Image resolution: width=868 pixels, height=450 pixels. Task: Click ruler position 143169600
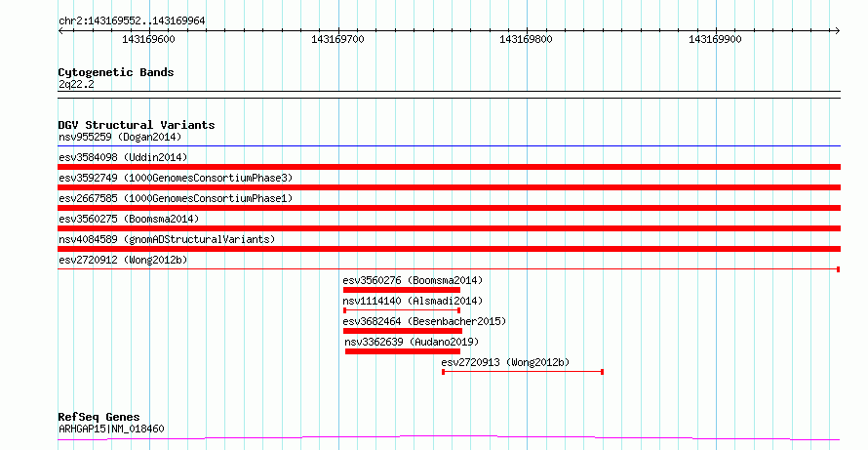pyautogui.click(x=148, y=39)
